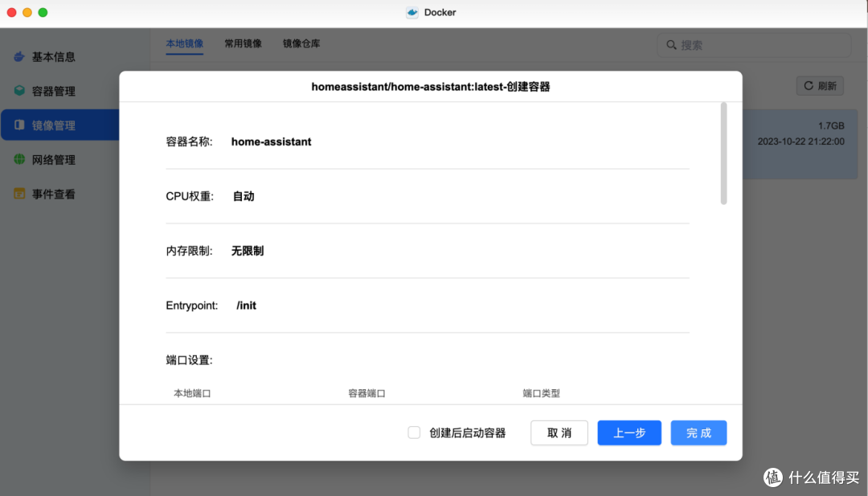Image resolution: width=868 pixels, height=496 pixels.
Task: Click the 事件查看 icon in sidebar
Action: point(19,194)
